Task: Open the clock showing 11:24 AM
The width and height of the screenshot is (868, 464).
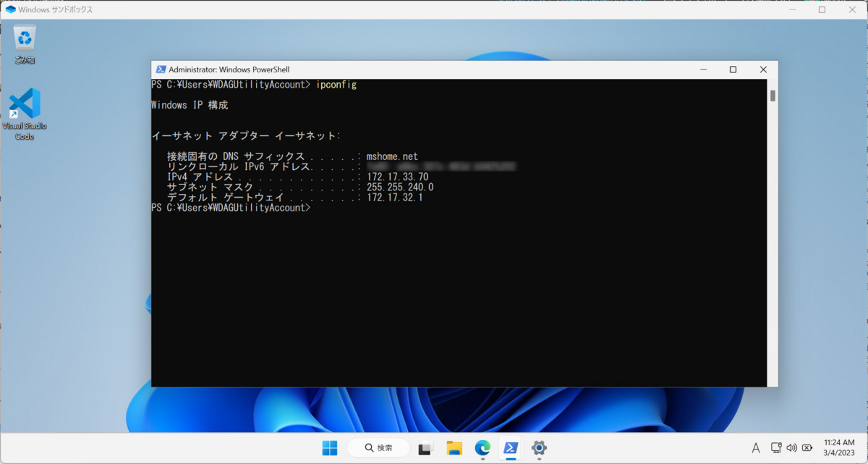Action: pyautogui.click(x=838, y=442)
